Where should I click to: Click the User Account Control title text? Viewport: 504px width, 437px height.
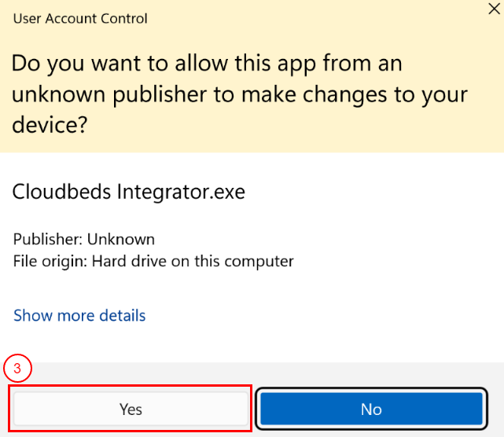[x=80, y=18]
